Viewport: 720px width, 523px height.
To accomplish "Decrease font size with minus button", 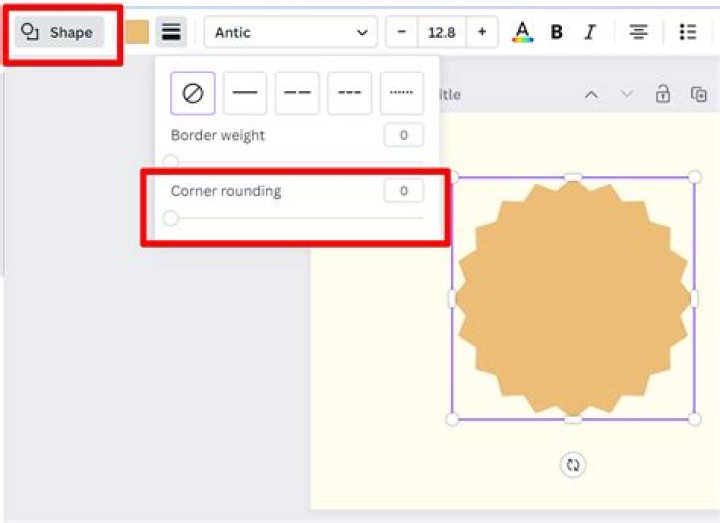I will [402, 32].
